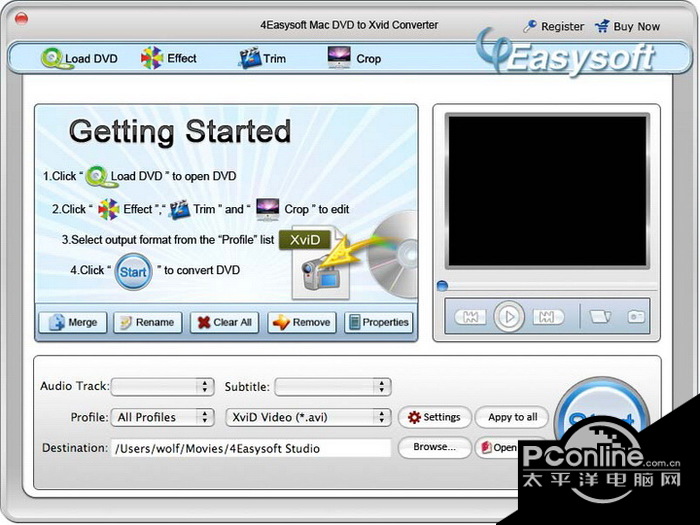Click the Rename button
700x525 pixels.
point(148,322)
